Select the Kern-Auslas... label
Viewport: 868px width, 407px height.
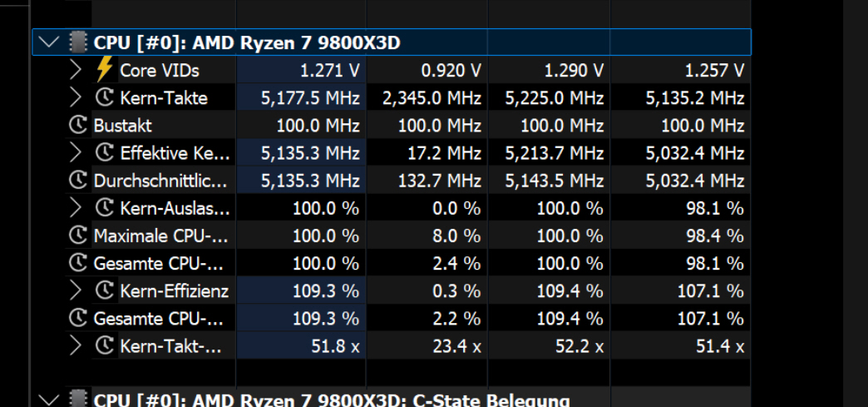tap(175, 208)
